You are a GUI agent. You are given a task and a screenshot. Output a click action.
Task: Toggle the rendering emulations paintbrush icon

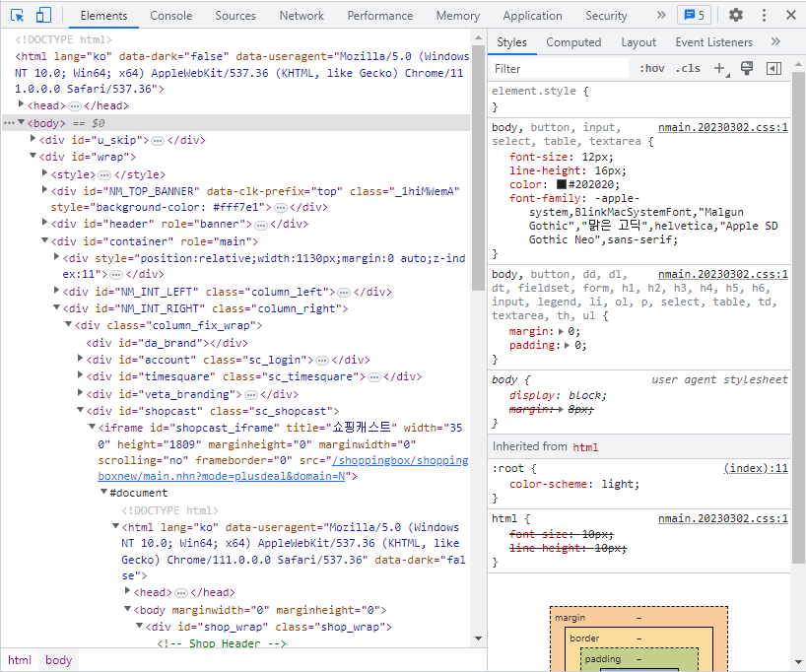click(x=747, y=68)
